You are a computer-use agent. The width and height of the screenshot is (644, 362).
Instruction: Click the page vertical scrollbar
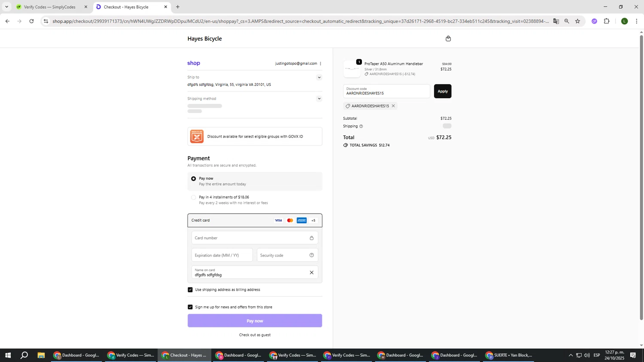641,178
